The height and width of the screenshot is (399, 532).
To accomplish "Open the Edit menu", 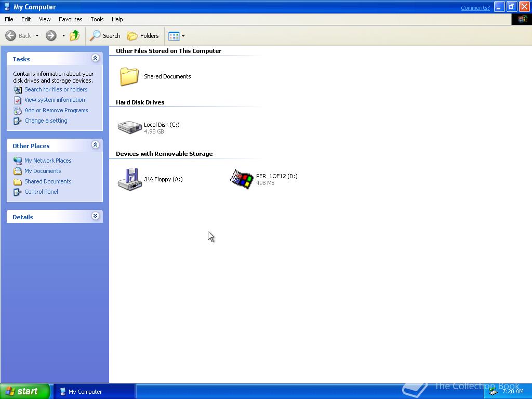I will (26, 19).
